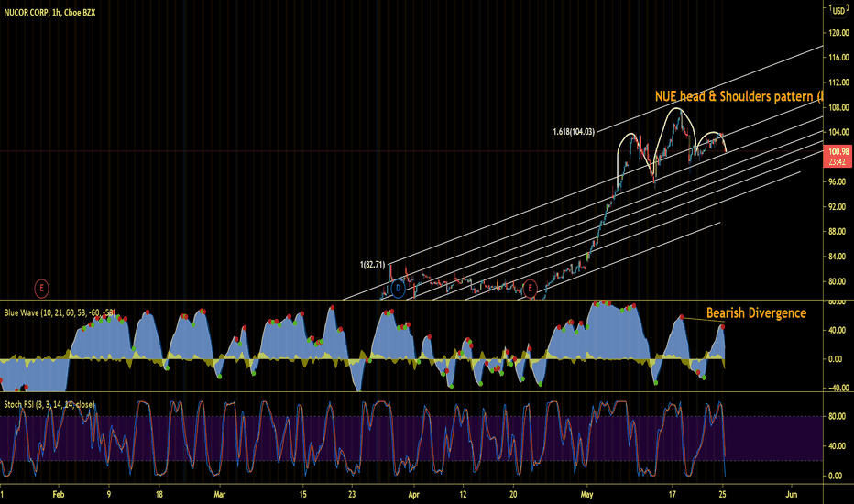The image size is (854, 504).
Task: Click the 40.00 level on Blue Wave axis
Action: pyautogui.click(x=838, y=330)
